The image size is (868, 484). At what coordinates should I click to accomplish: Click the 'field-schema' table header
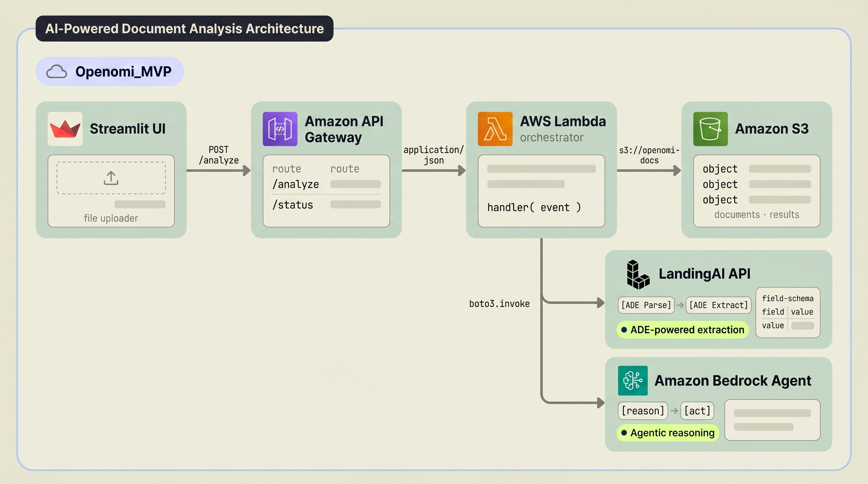(x=788, y=298)
